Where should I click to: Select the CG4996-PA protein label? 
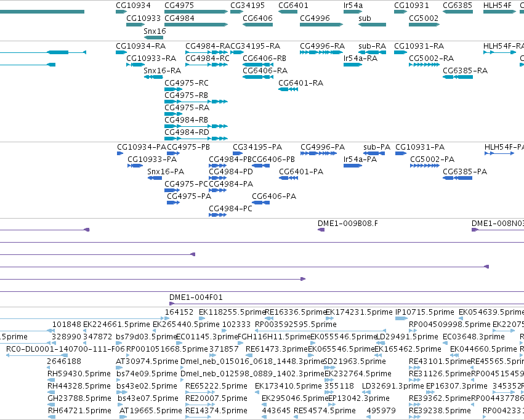(x=323, y=147)
